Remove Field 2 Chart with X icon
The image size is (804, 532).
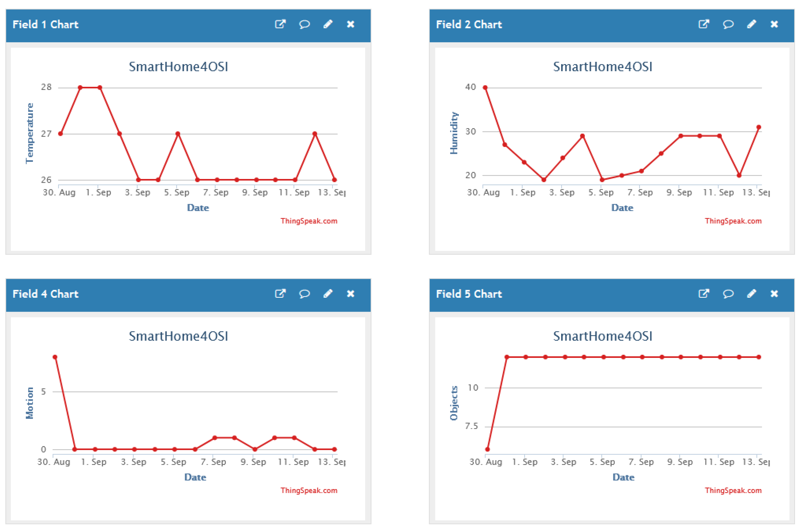pos(774,24)
